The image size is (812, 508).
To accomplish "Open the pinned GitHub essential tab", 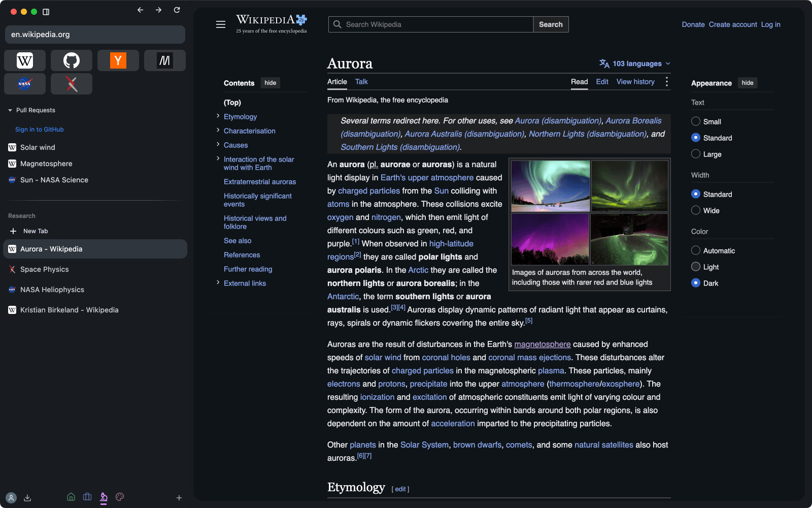I will tap(72, 60).
